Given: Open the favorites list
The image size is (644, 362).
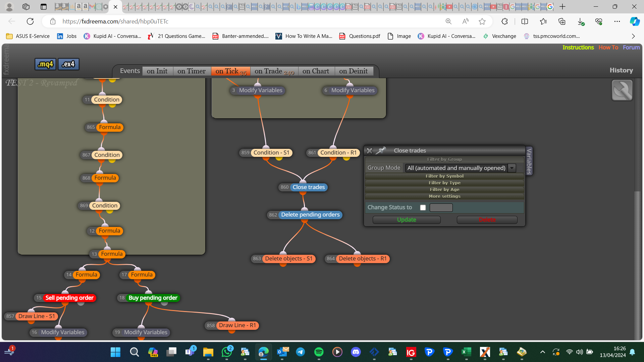Looking at the screenshot, I should pos(543,21).
